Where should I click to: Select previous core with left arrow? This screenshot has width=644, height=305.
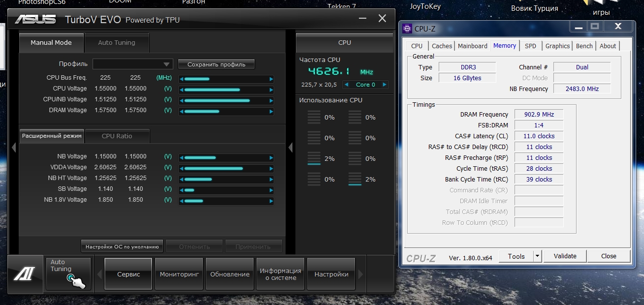point(347,85)
